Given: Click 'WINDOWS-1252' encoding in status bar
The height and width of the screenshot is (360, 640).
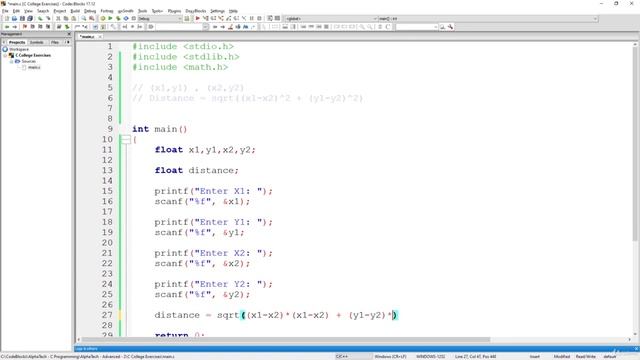Looking at the screenshot, I should pyautogui.click(x=430, y=357).
